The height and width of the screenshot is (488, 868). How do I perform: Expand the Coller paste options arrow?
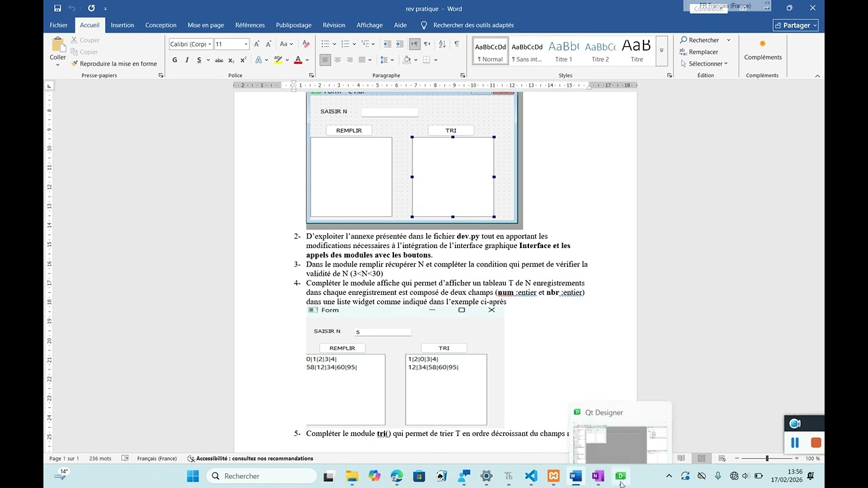click(58, 66)
